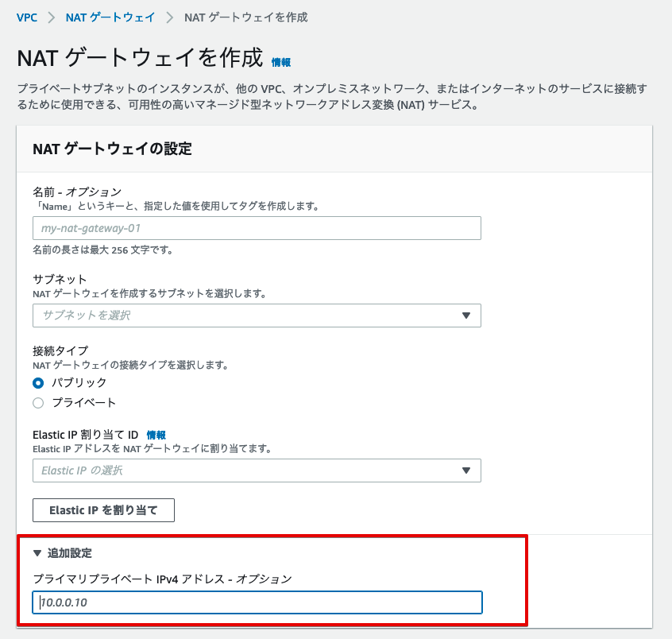The height and width of the screenshot is (639, 672).
Task: Click the パブリック option label text
Action: tap(79, 382)
